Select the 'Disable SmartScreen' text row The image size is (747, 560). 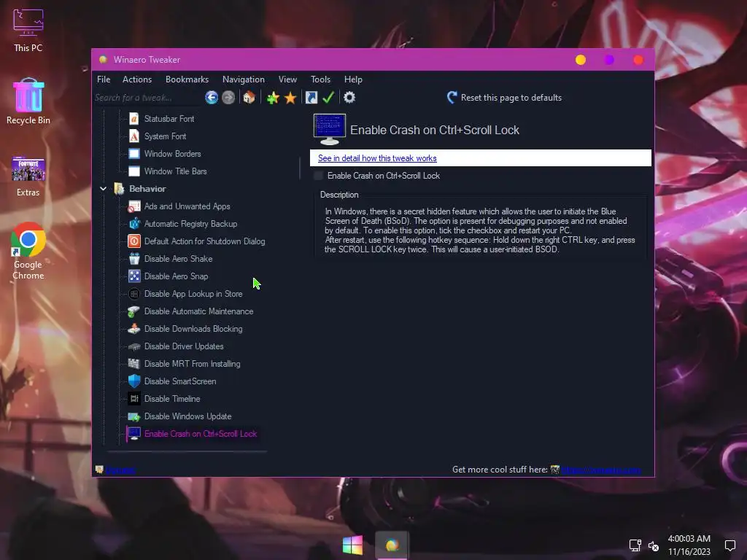pos(180,381)
